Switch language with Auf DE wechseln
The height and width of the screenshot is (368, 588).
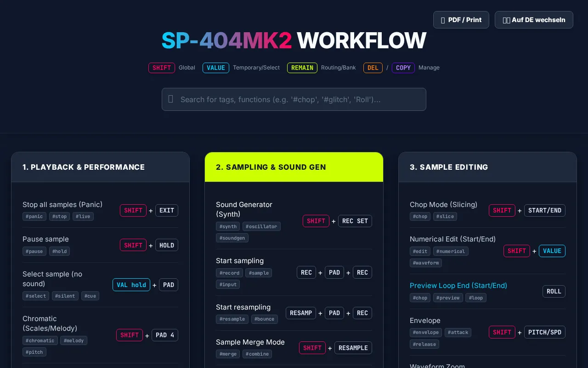click(x=534, y=20)
